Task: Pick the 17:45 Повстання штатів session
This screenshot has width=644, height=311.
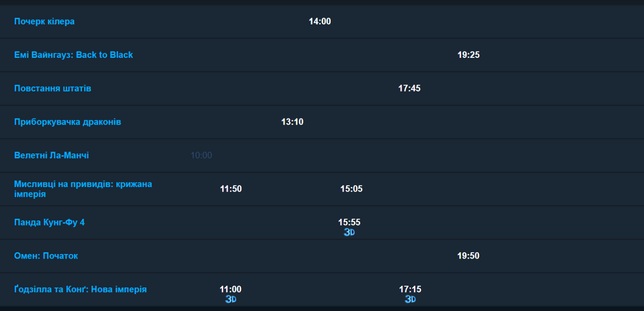Action: (x=409, y=89)
